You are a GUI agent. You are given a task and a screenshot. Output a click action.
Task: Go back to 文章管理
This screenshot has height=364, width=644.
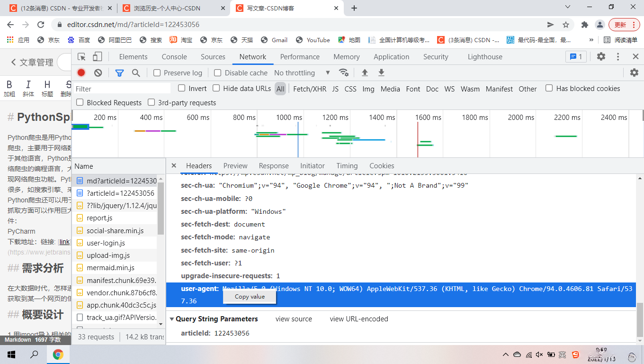[32, 62]
